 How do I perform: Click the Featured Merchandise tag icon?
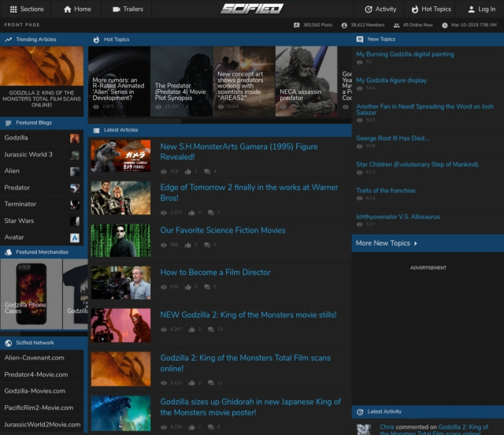[x=9, y=252]
